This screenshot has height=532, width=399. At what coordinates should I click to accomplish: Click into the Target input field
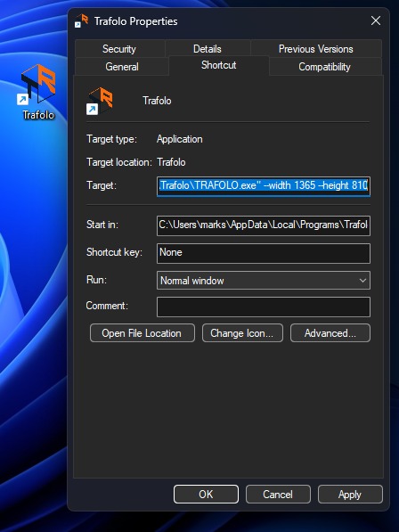coord(264,186)
